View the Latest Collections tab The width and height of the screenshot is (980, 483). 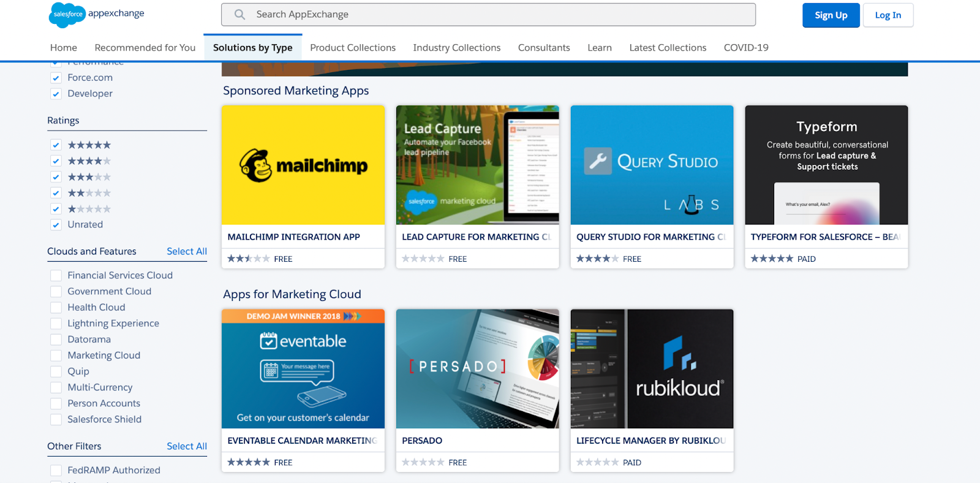click(x=668, y=48)
